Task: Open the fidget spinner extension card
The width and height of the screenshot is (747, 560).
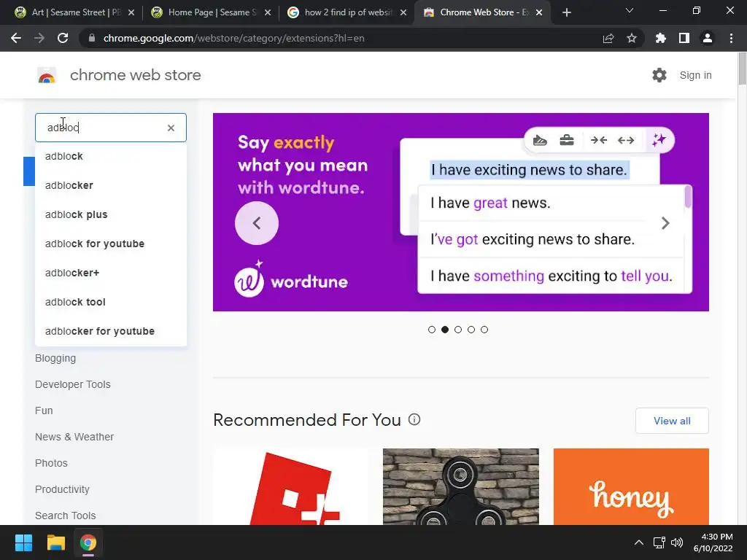Action: (461, 486)
